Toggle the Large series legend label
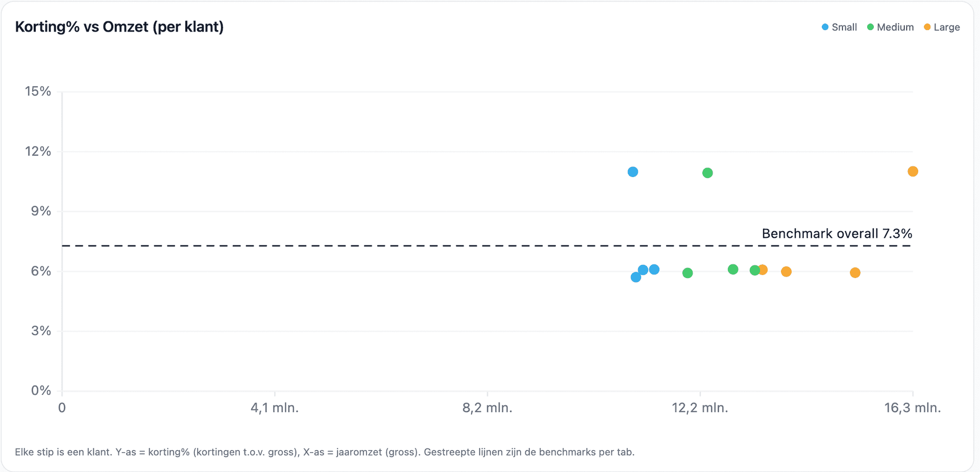980x472 pixels. (x=946, y=27)
